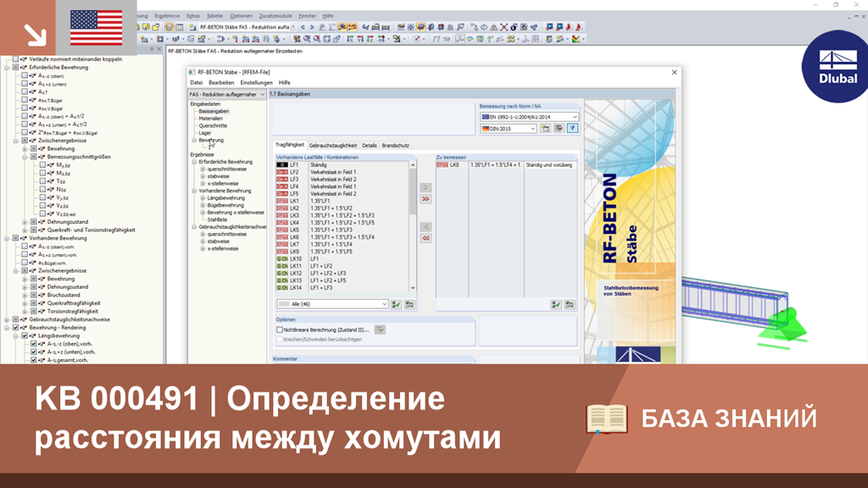
Task: Expand 'Gebrauchstauglichkeitsnachweise' in navigator
Action: [x=7, y=319]
